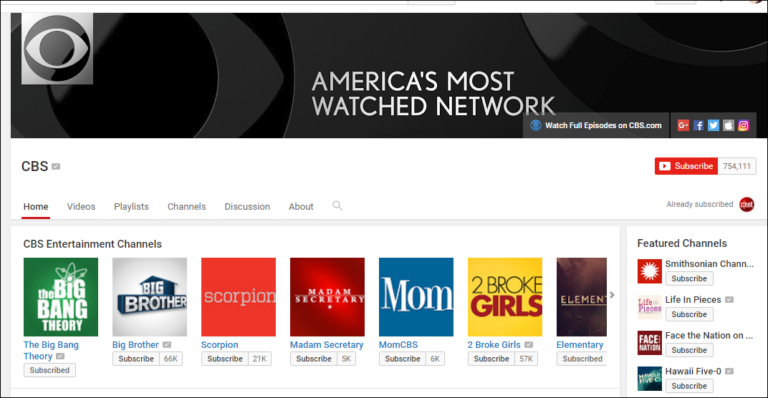Open the Apple link icon
The width and height of the screenshot is (768, 398).
pyautogui.click(x=728, y=125)
